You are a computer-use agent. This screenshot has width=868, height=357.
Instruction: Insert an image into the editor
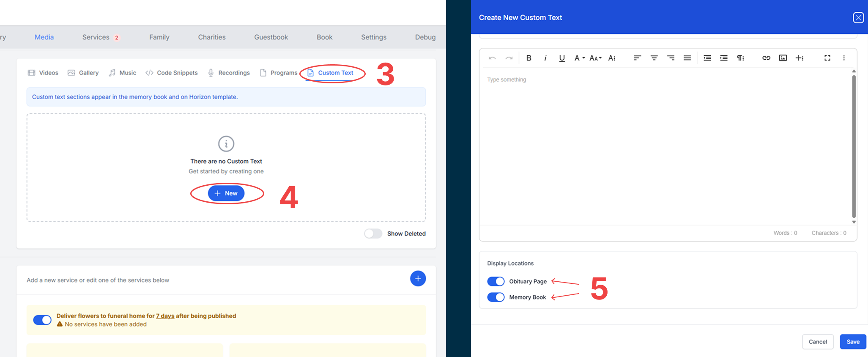(x=783, y=58)
